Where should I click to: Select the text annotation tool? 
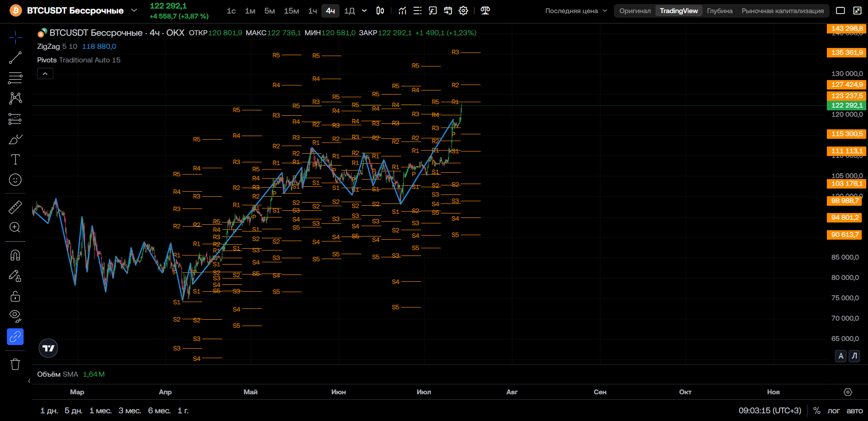point(15,159)
